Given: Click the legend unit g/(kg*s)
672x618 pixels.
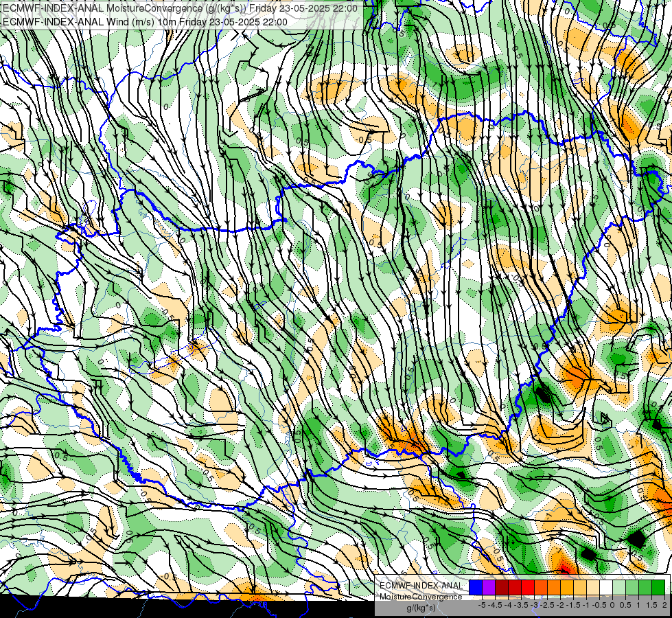Looking at the screenshot, I should pyautogui.click(x=421, y=607).
